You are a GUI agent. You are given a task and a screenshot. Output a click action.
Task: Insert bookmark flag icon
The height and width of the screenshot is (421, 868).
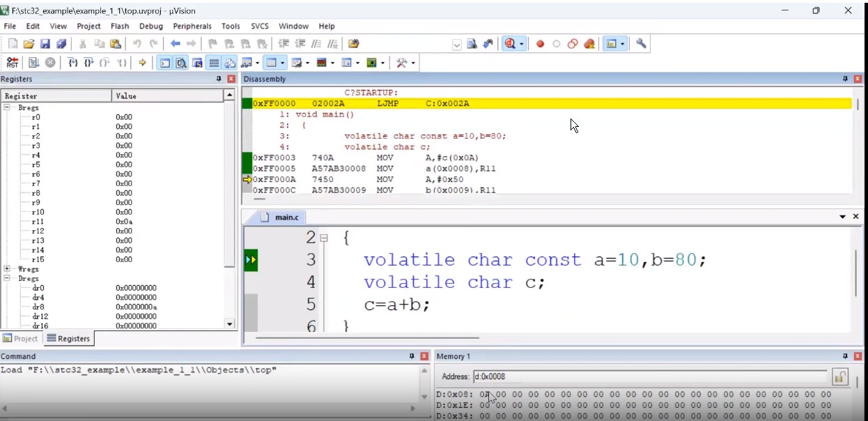[212, 43]
